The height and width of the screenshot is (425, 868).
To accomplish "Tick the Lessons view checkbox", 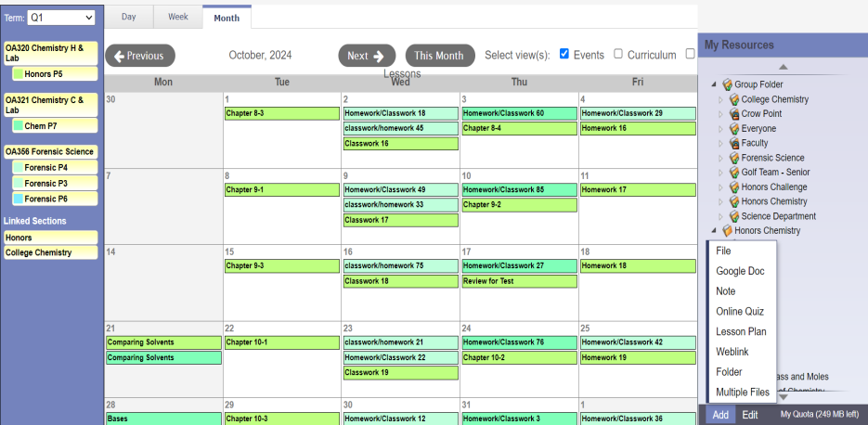I will point(690,55).
